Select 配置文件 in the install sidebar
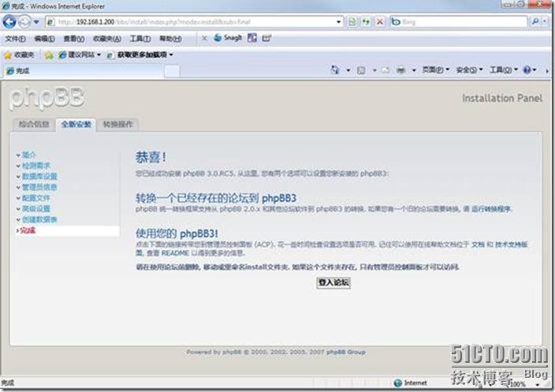 pos(36,198)
